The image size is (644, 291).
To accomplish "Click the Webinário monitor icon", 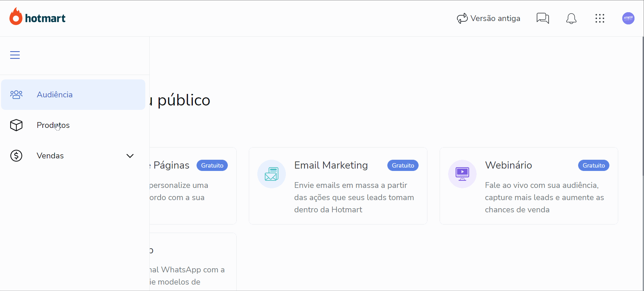I will point(462,174).
